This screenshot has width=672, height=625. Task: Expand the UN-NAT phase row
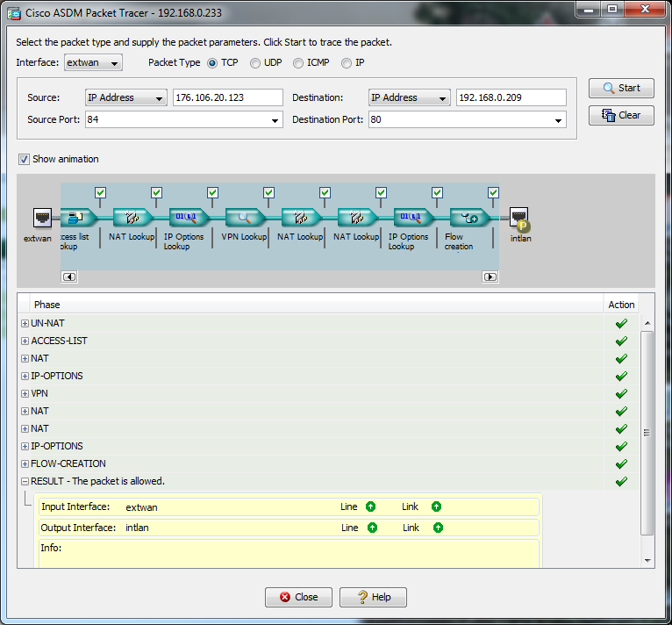pos(25,323)
